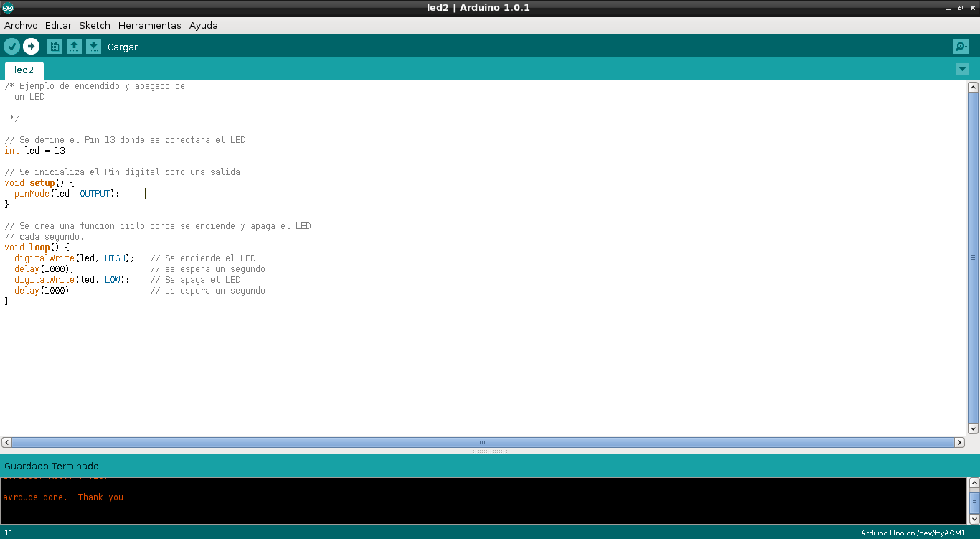This screenshot has width=980, height=539.
Task: Select the led2 sketch tab
Action: coord(24,70)
